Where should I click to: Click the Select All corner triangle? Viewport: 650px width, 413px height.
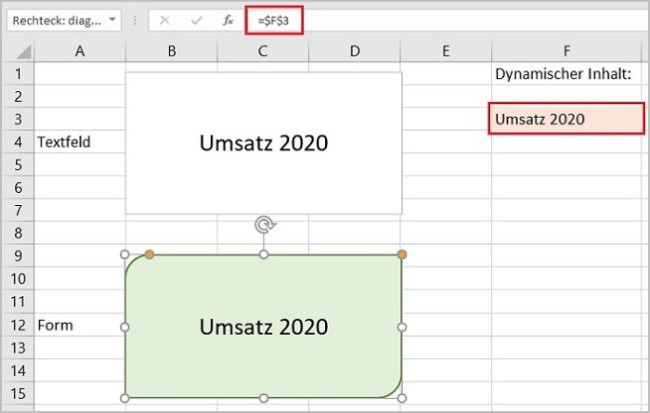pyautogui.click(x=23, y=52)
